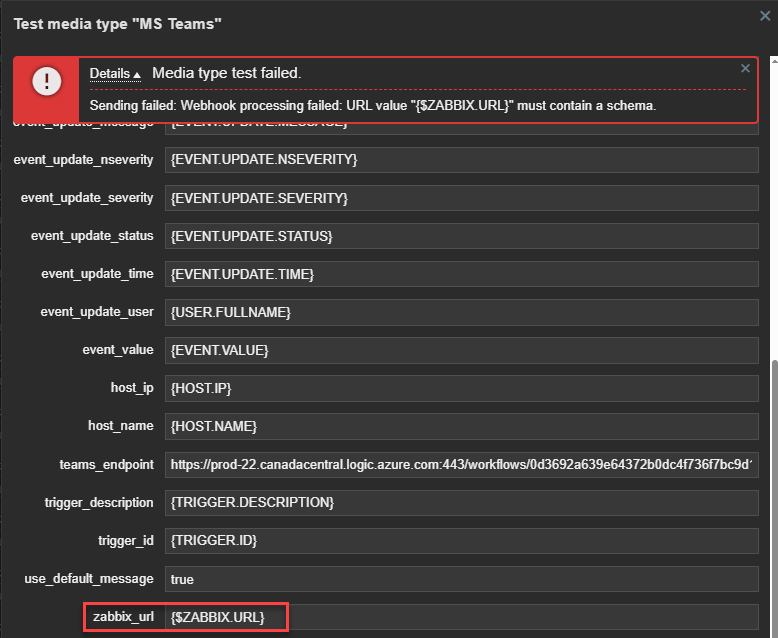Screen dimensions: 778x638
Task: Click the 'Test media type "MS Teams"' title
Action: click(x=118, y=24)
